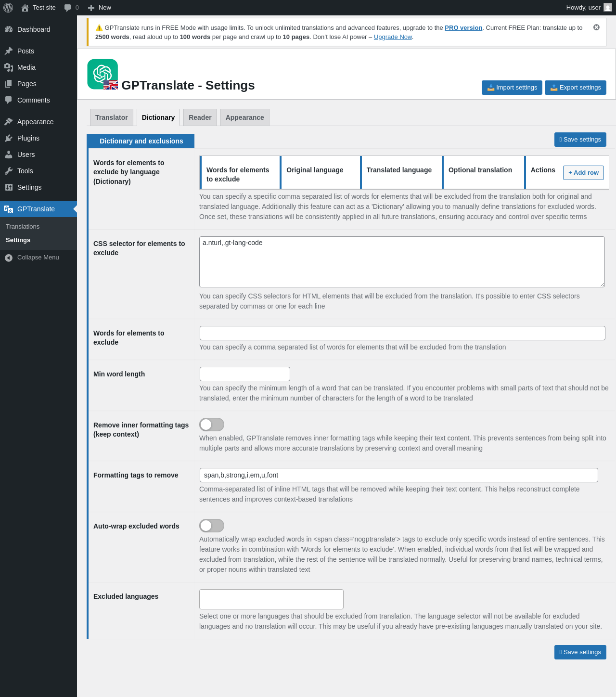Click the CSS selector exclusion textarea

402,262
